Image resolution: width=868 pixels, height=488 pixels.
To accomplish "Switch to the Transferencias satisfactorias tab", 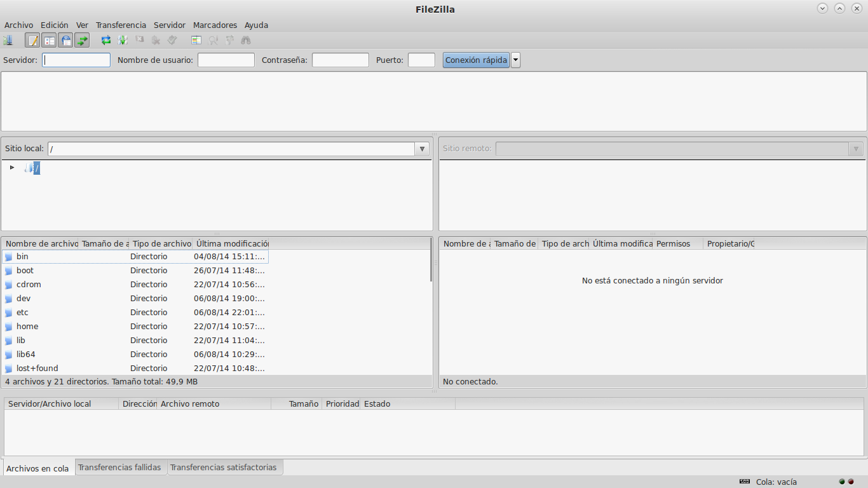I will point(224,467).
